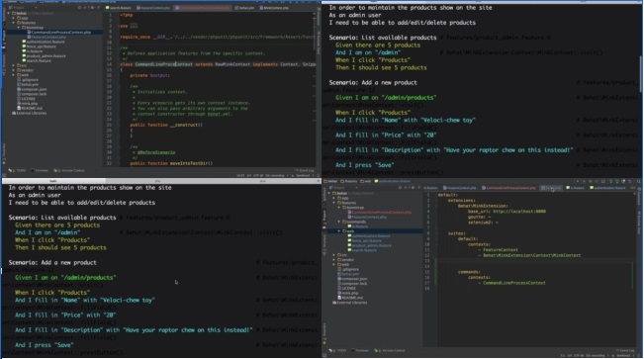Viewport: 644px width, 359px height.
Task: Select product_admin.feature in bottom-right IDE tree
Action: pyautogui.click(x=371, y=245)
